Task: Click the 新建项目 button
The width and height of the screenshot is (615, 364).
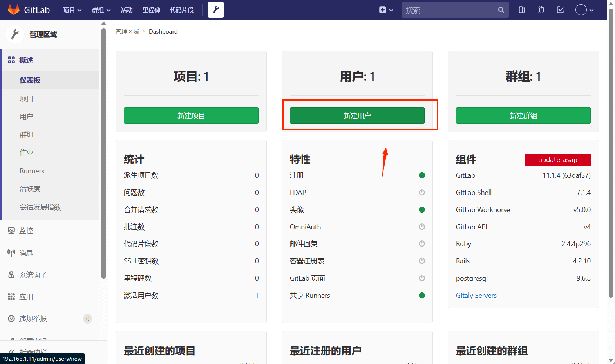Action: coord(191,115)
